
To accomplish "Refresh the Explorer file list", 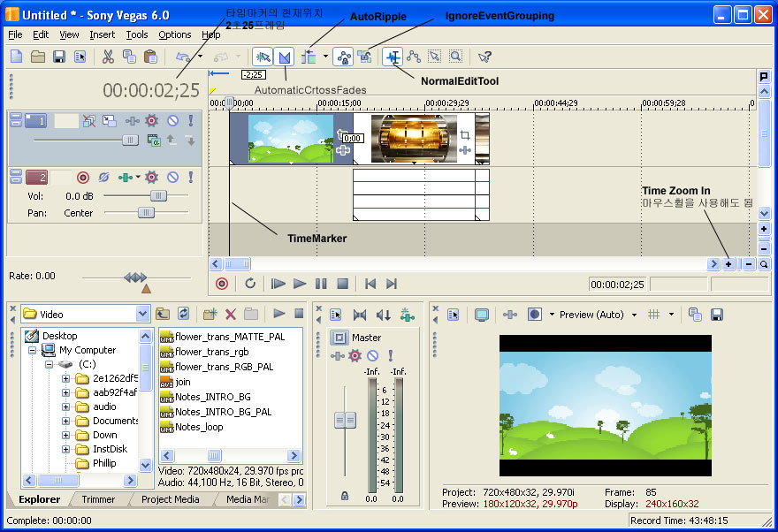I will (184, 314).
